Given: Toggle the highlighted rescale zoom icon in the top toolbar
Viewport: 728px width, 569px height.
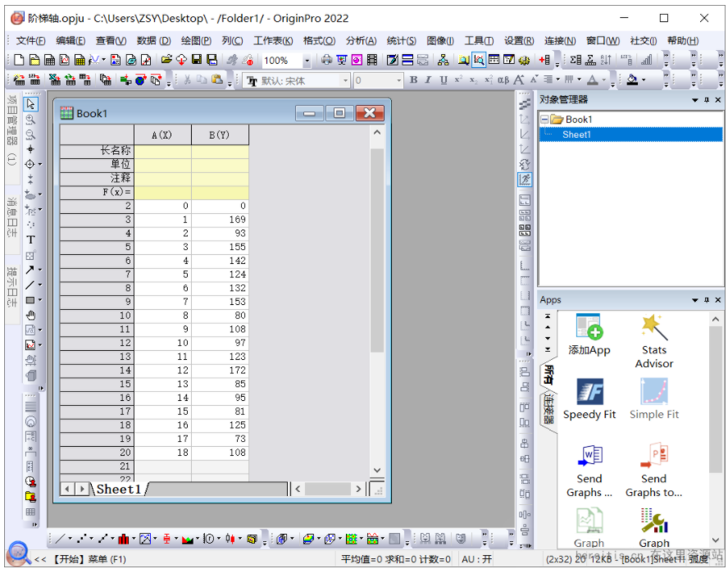Looking at the screenshot, I should click(479, 60).
